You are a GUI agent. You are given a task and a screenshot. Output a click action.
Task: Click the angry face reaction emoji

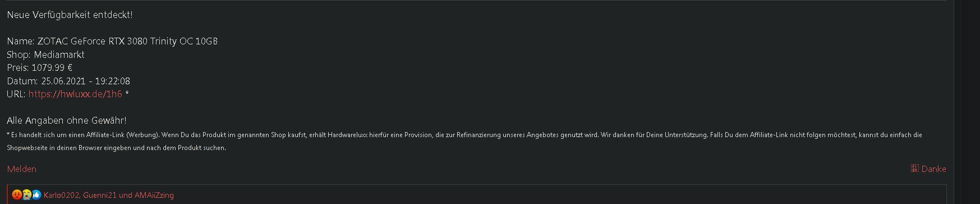pyautogui.click(x=17, y=195)
